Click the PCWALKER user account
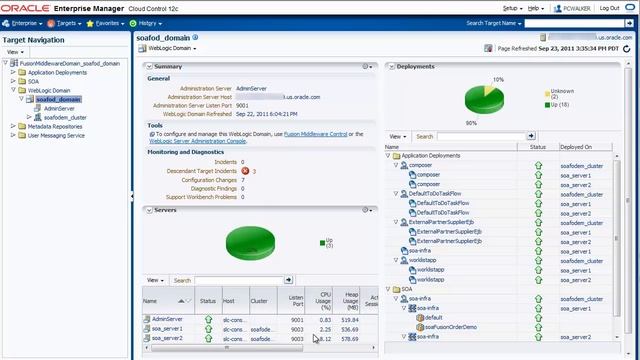This screenshot has width=640, height=360. [572, 8]
